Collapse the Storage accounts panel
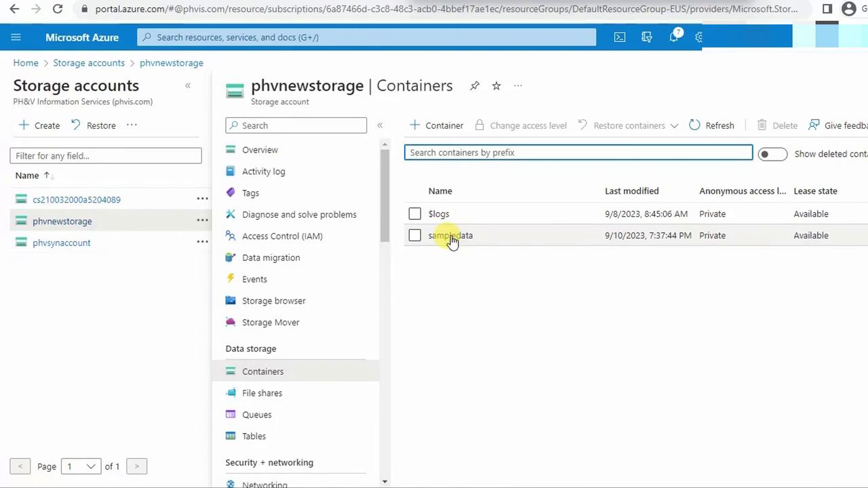868x488 pixels. (x=188, y=85)
